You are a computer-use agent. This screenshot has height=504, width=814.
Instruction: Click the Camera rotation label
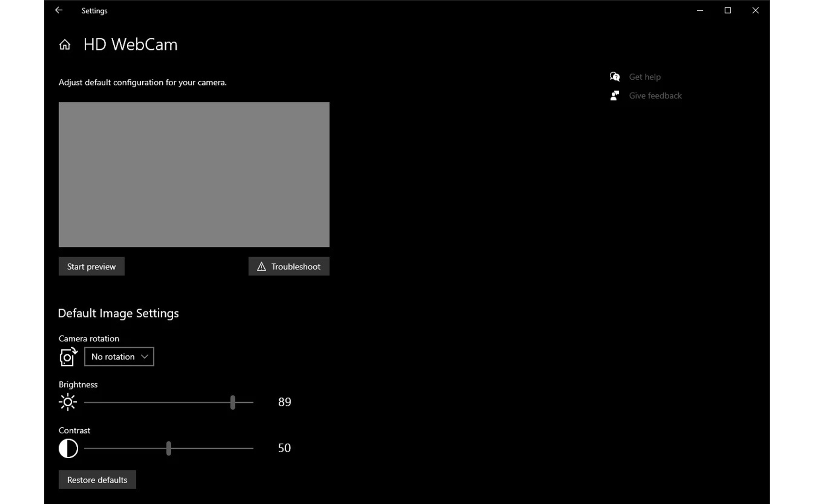point(89,339)
